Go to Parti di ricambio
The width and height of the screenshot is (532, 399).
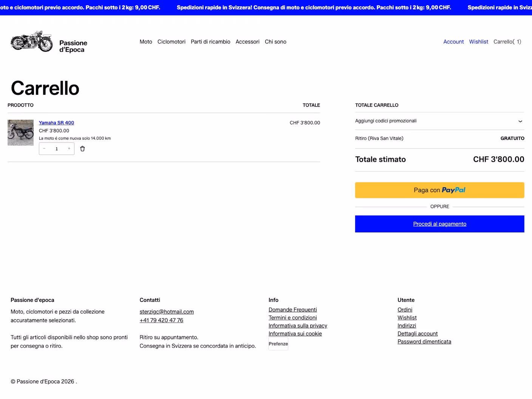point(210,42)
